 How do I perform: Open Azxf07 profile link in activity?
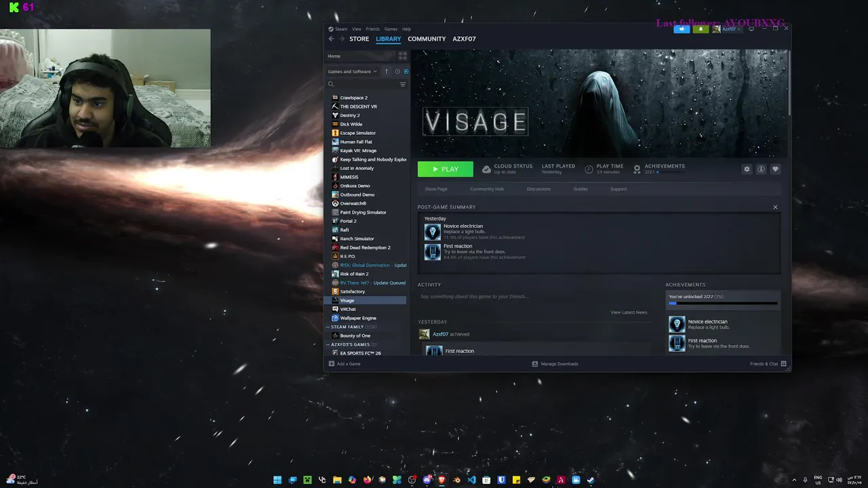click(x=440, y=334)
